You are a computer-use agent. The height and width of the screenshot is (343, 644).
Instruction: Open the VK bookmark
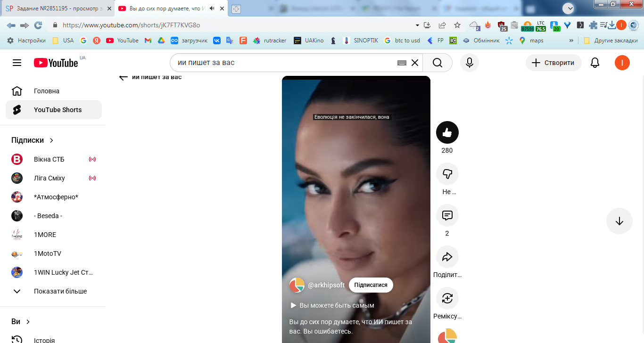pyautogui.click(x=216, y=41)
